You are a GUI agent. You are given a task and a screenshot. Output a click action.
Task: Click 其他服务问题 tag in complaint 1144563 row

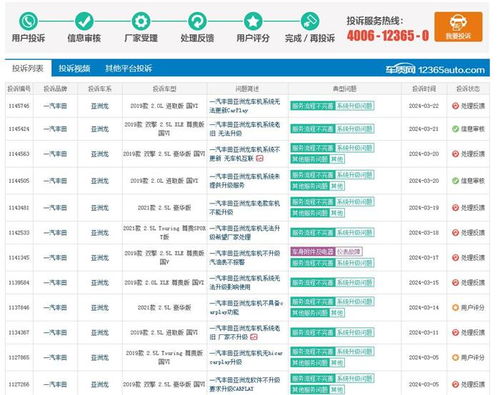[x=310, y=159]
